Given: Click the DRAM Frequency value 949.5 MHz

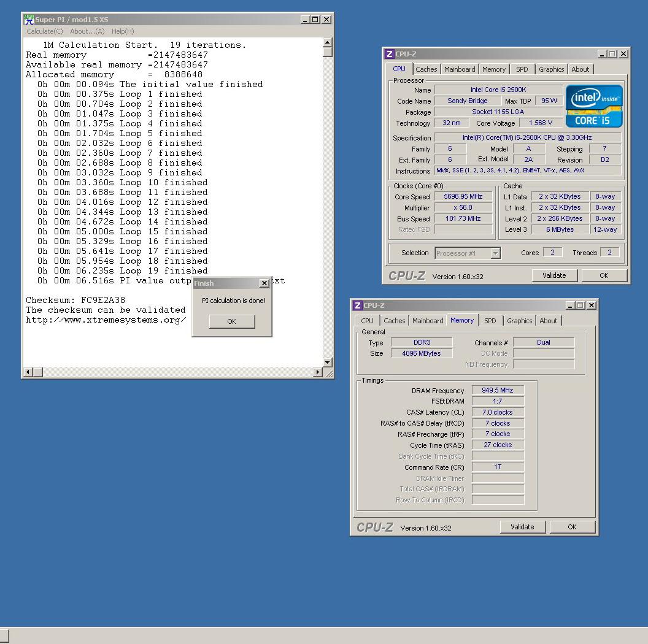Looking at the screenshot, I should click(498, 390).
